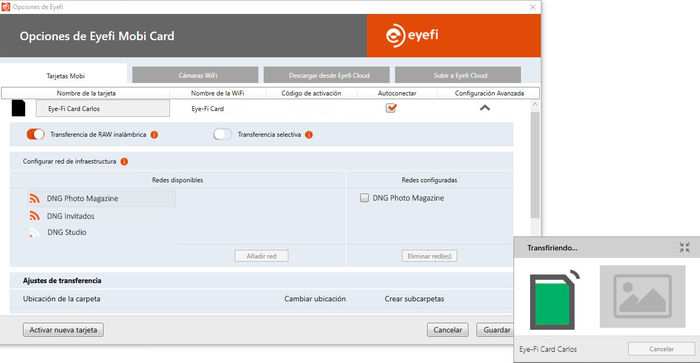Click Ubicación de la carpeta label
Screen dimensions: 700x363
(x=62, y=299)
